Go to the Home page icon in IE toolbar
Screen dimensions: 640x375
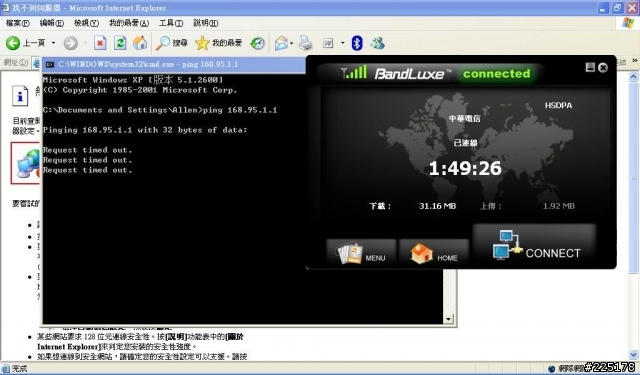tap(140, 43)
